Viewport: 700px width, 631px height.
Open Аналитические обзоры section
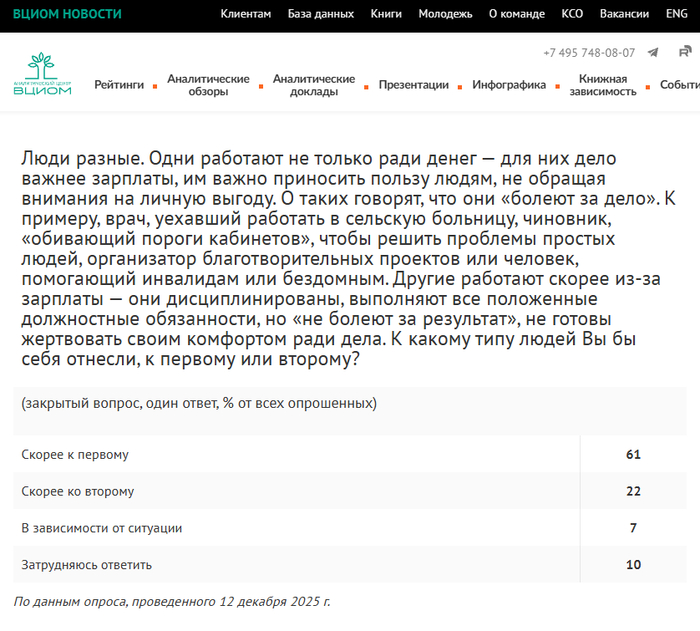click(x=208, y=85)
